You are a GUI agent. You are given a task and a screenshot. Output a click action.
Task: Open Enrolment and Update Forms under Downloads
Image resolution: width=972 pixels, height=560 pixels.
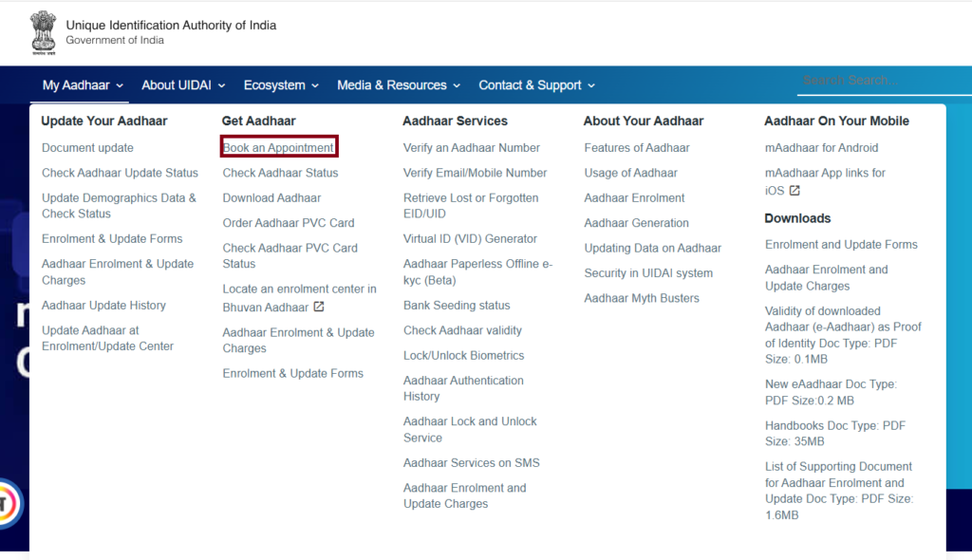841,244
